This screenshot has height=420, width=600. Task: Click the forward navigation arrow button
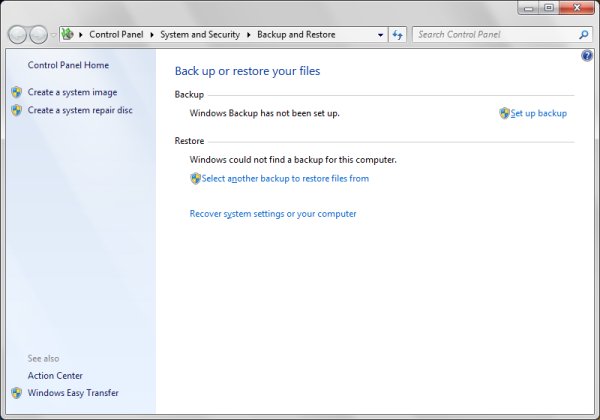(x=39, y=35)
